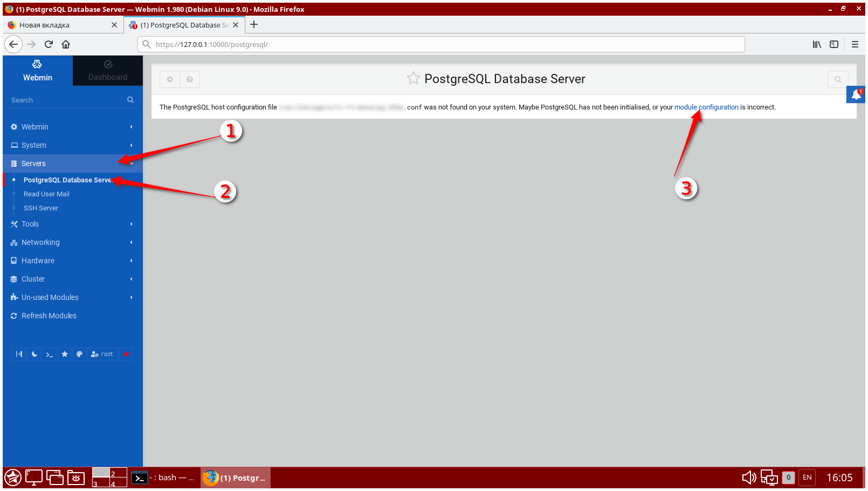Switch to the bash terminal task

coord(163,478)
